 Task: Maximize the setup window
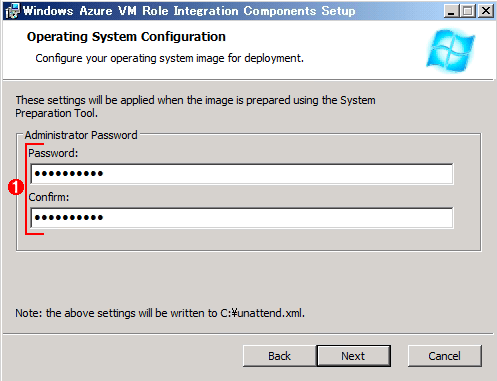coord(468,11)
